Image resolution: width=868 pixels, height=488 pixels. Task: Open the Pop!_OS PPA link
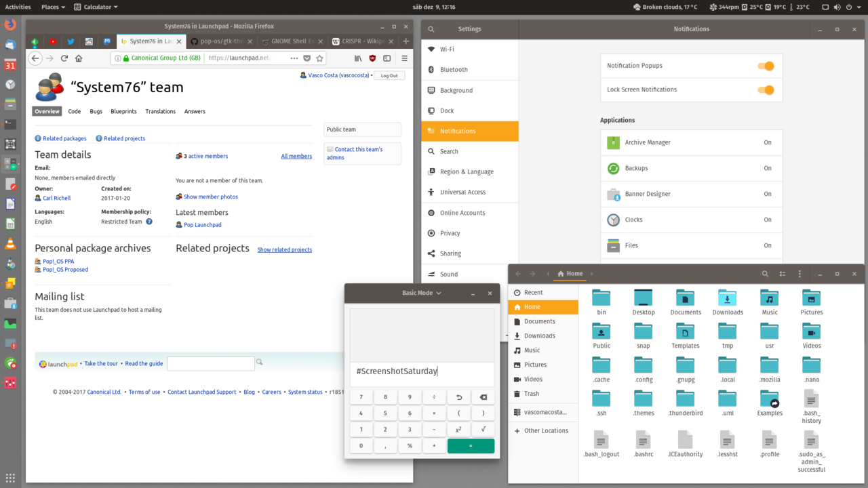click(x=58, y=261)
